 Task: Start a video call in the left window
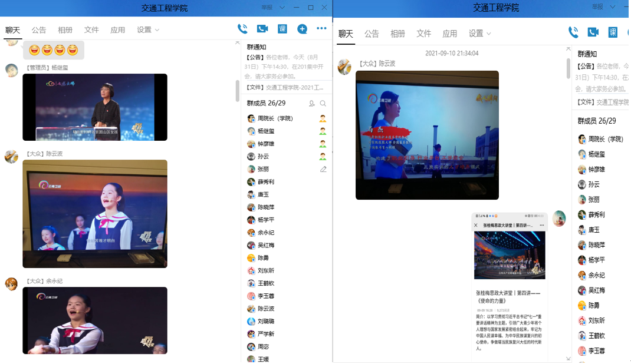pyautogui.click(x=262, y=29)
